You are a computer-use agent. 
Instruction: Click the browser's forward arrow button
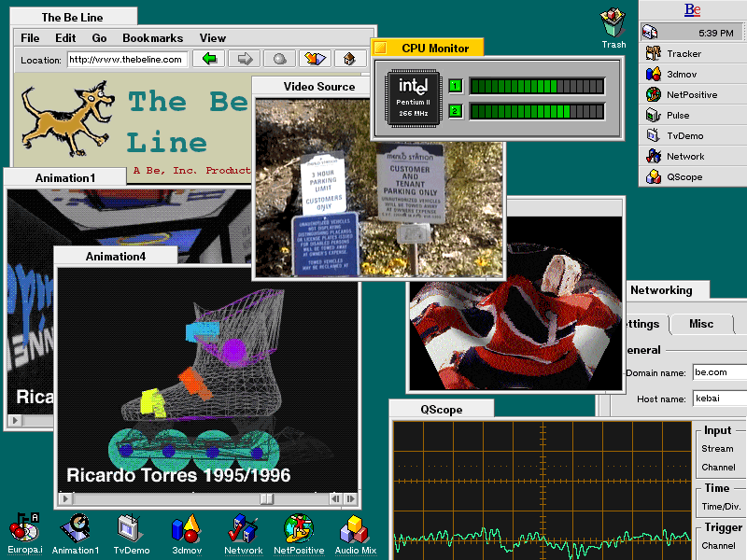click(245, 59)
